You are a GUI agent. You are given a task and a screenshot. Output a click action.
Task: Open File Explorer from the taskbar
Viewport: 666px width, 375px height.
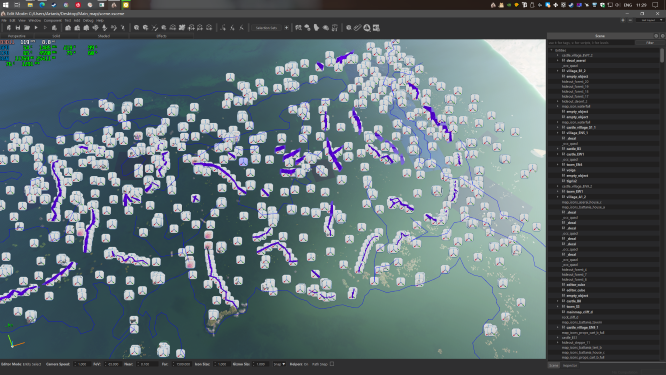(x=30, y=5)
